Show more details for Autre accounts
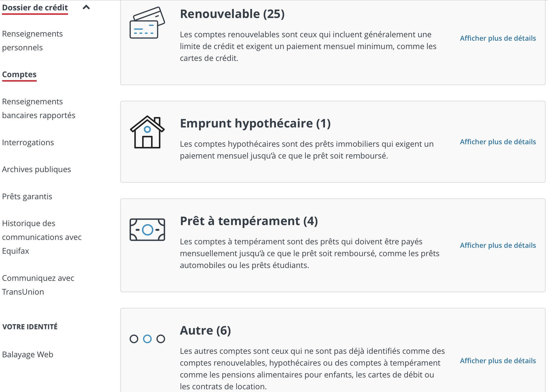548x392 pixels. pos(498,361)
